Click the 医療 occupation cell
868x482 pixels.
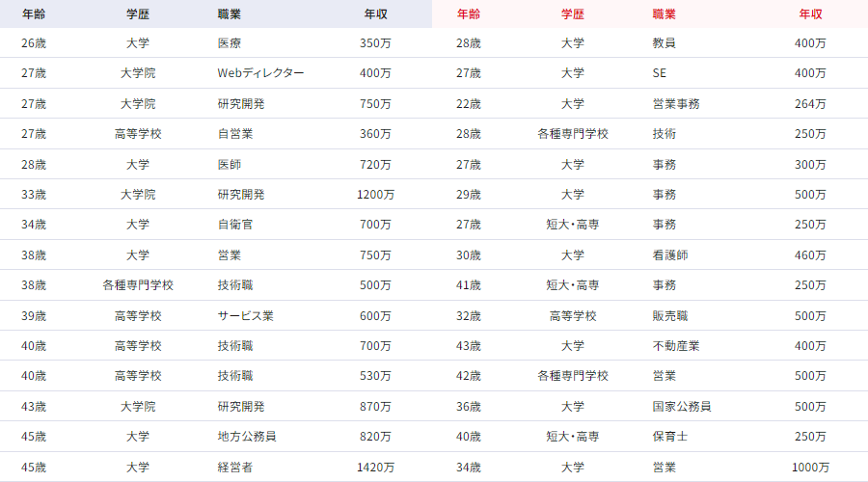[x=230, y=43]
